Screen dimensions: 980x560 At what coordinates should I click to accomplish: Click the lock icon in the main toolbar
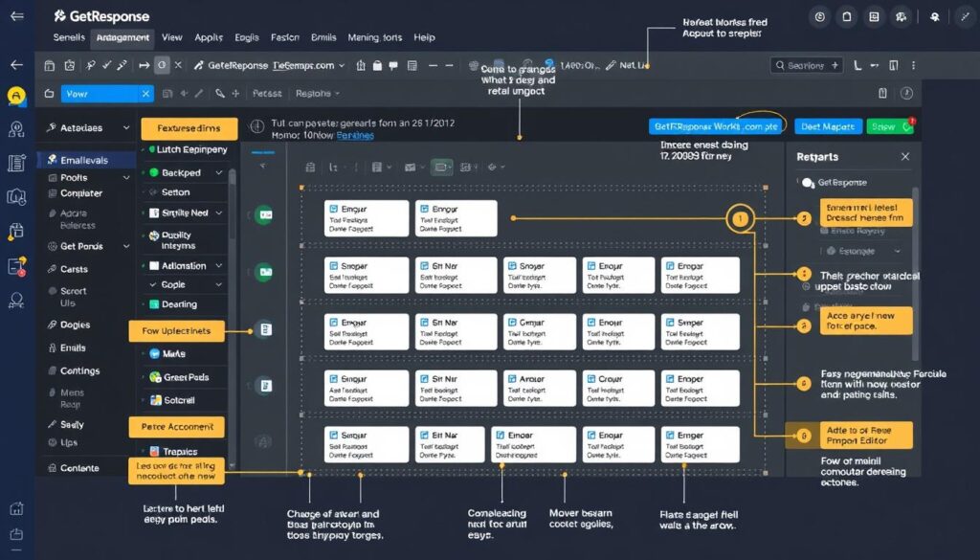pos(377,65)
